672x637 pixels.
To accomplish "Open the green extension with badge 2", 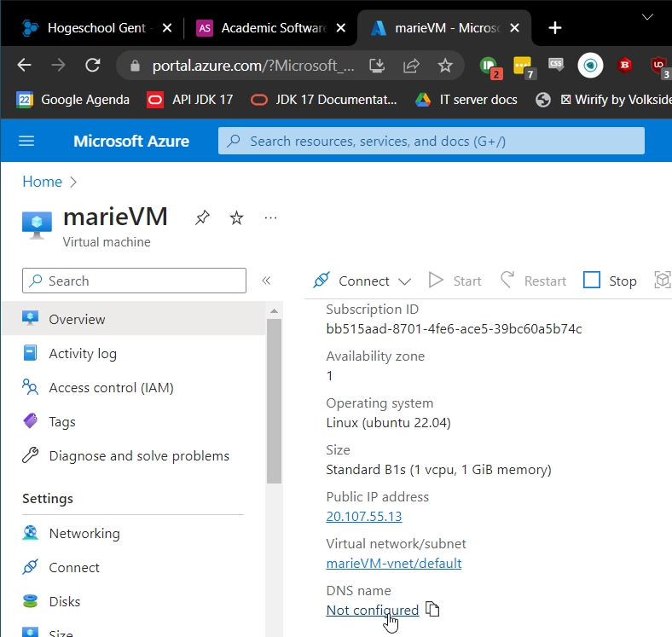I will click(x=490, y=67).
